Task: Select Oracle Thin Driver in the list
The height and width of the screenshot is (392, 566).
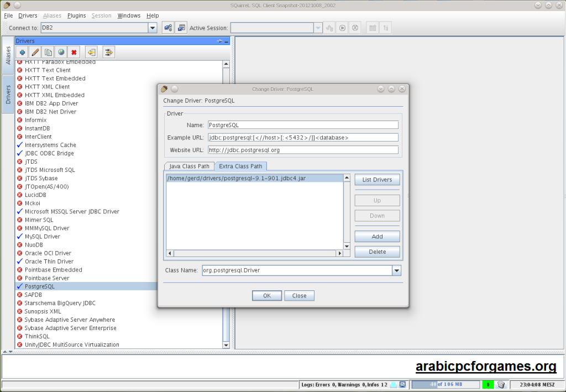Action: [49, 262]
